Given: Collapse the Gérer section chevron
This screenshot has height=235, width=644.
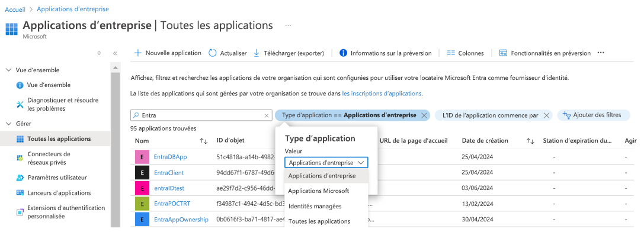Looking at the screenshot, I should 9,124.
